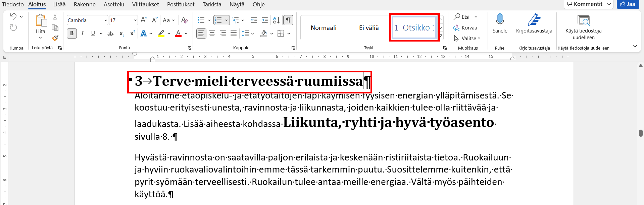Apply the Otsikko 1 heading style

point(414,27)
